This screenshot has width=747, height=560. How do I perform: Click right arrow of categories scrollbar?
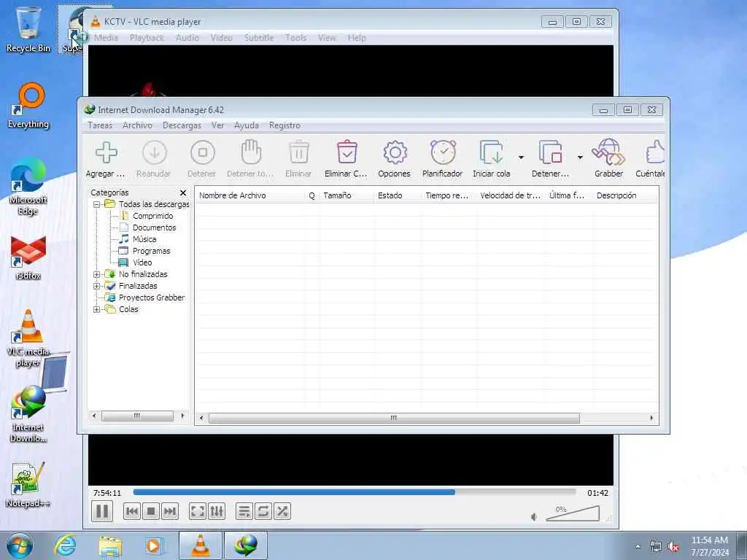[182, 416]
